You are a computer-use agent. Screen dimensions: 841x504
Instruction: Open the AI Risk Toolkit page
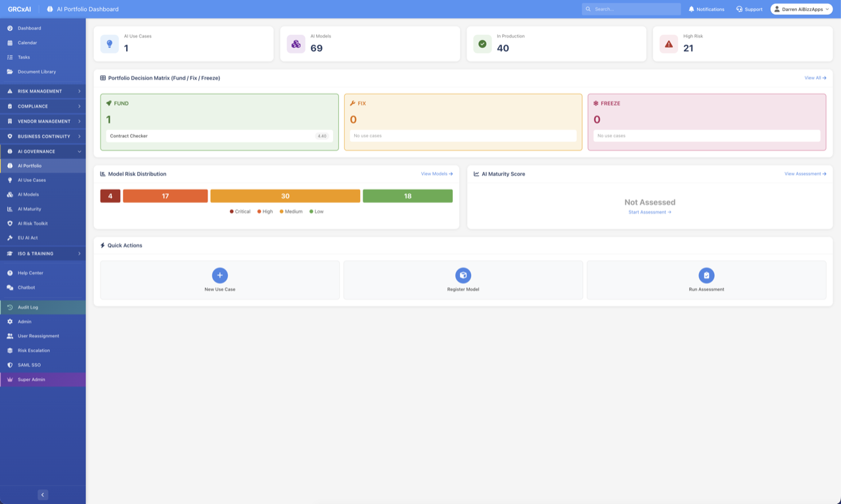pyautogui.click(x=32, y=223)
